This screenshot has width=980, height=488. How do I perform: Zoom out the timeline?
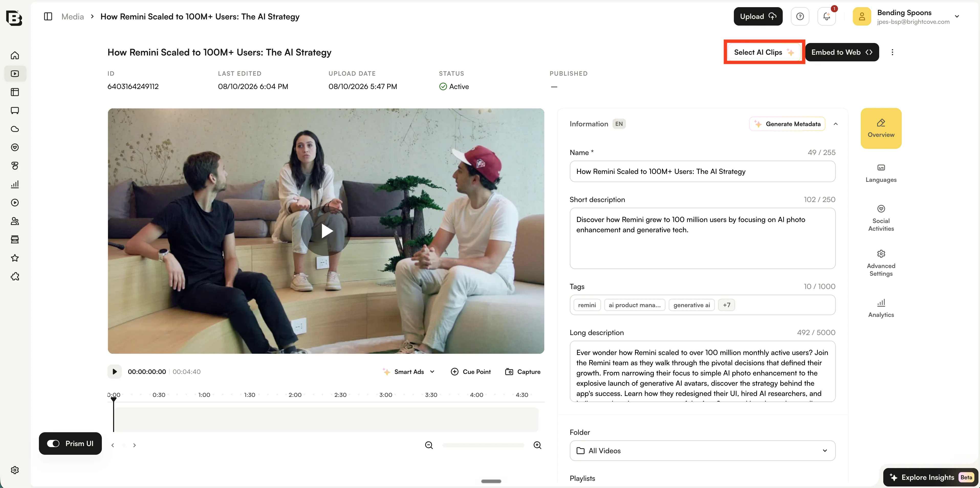pyautogui.click(x=429, y=445)
